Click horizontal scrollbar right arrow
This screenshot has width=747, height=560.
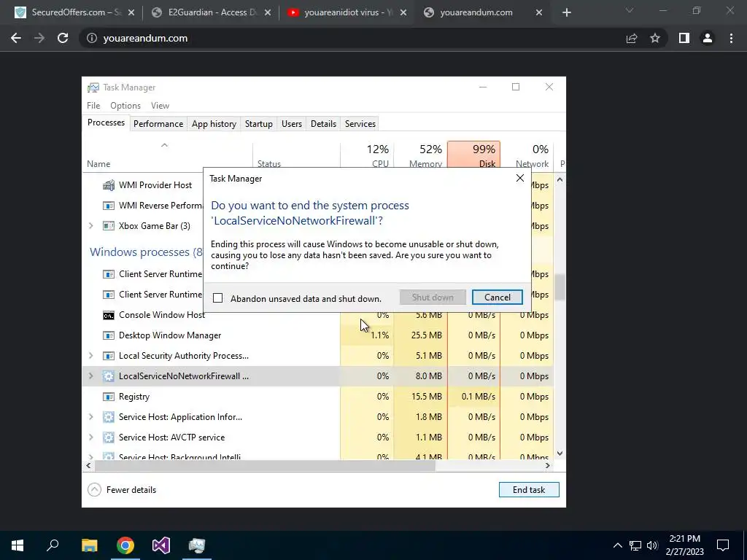[548, 466]
